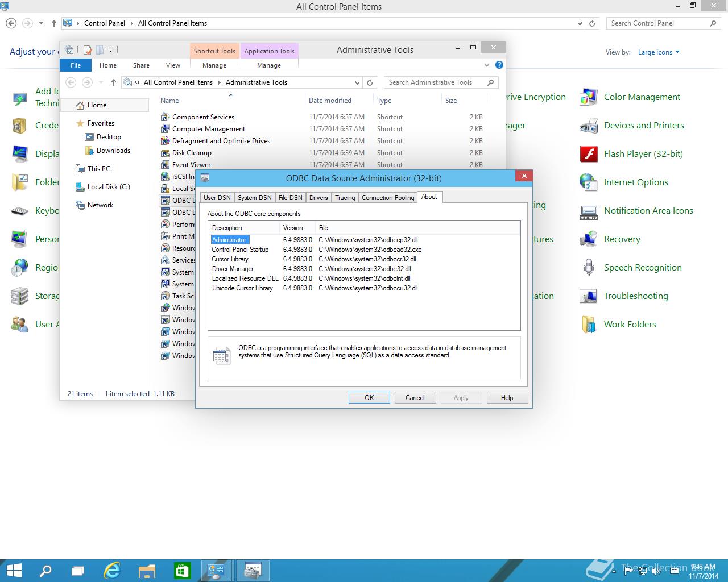Click the Disk Cleanup shortcut icon

pyautogui.click(x=165, y=153)
